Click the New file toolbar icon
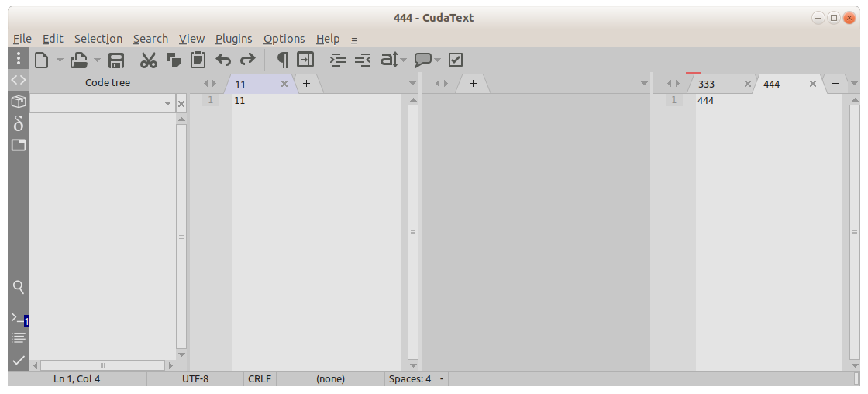This screenshot has height=394, width=868. click(x=42, y=60)
